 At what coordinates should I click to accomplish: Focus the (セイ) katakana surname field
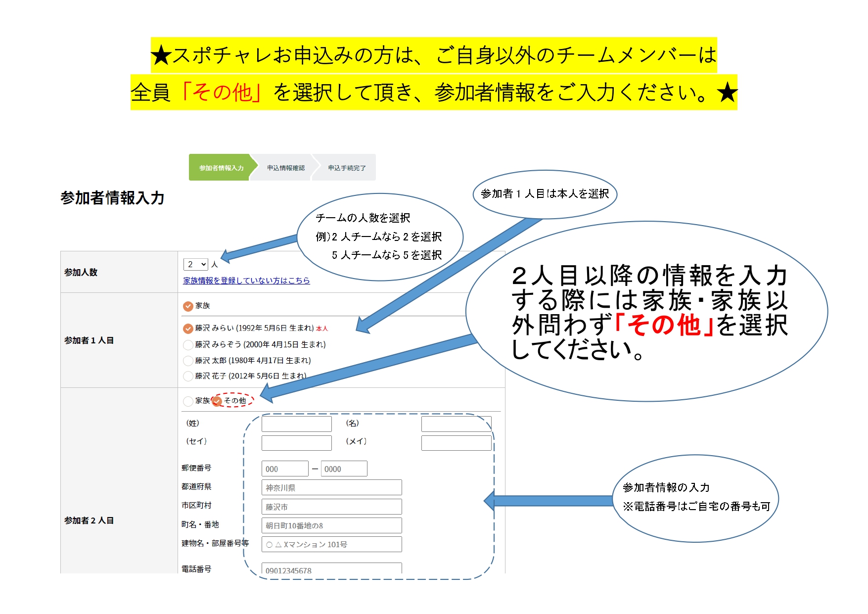[x=296, y=443]
